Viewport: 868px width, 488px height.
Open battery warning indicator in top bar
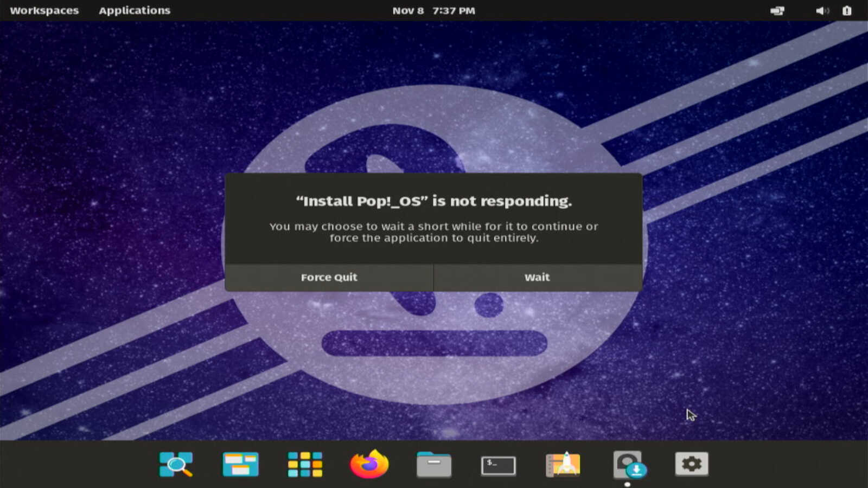[847, 11]
